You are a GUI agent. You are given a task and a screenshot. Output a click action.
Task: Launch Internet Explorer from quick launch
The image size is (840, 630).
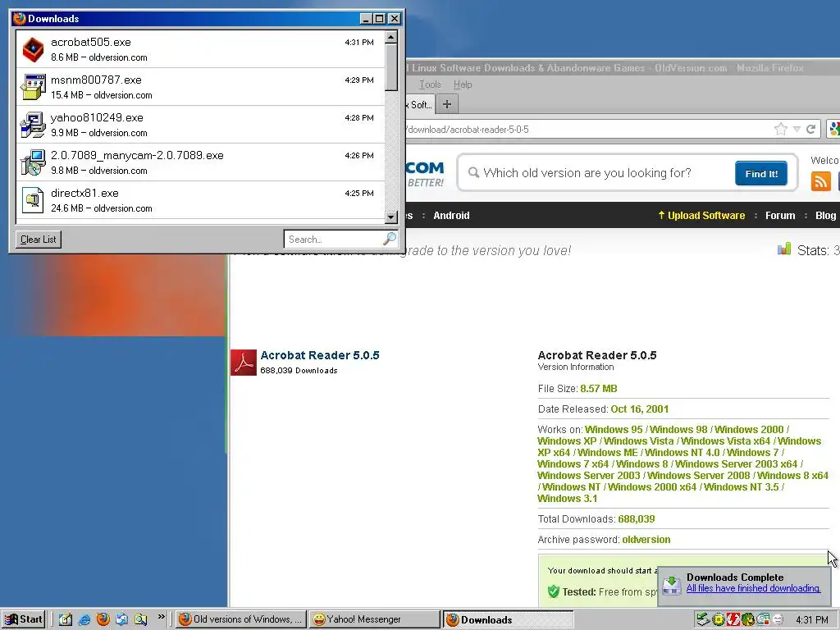[84, 619]
